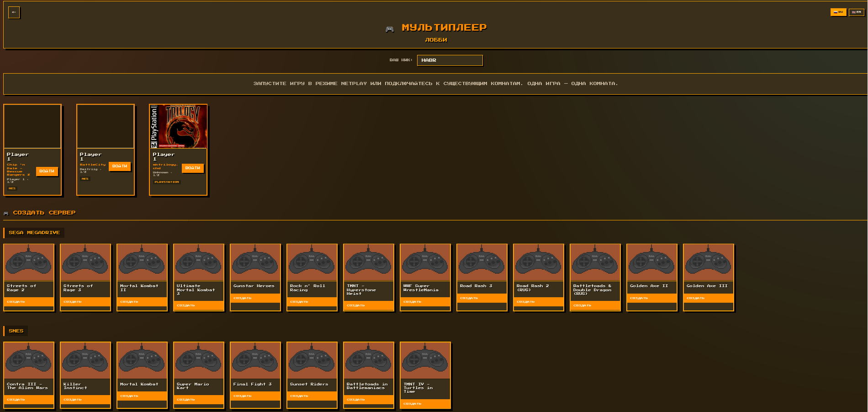Join the Mortal Kombat Trilogy room
The width and height of the screenshot is (868, 412).
click(x=192, y=168)
